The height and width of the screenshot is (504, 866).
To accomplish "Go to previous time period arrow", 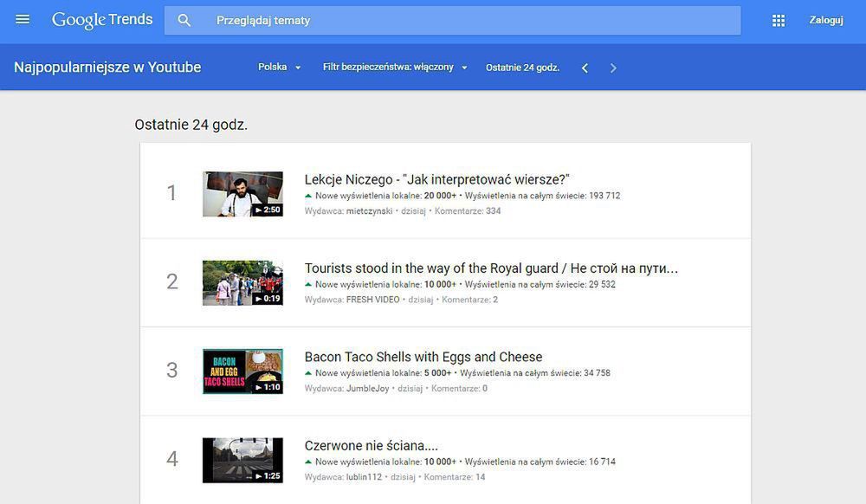I will pos(585,68).
